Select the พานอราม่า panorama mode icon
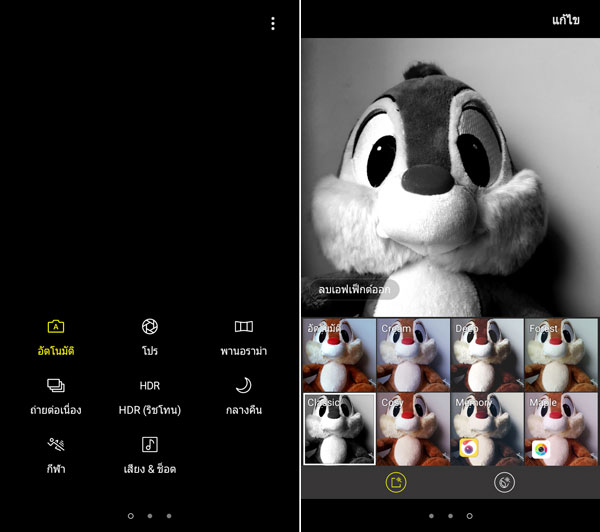Image resolution: width=600 pixels, height=532 pixels. (244, 326)
